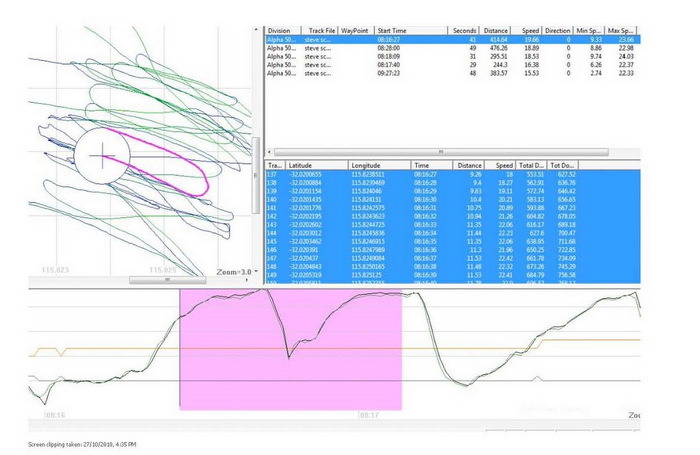Click the Seconds column header
Viewport: 700px width, 455px height.
pos(463,32)
